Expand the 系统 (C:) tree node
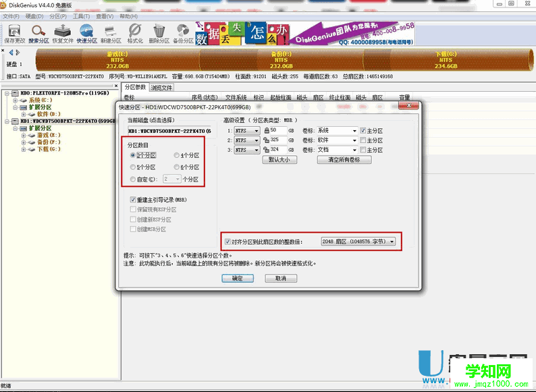 pos(15,101)
